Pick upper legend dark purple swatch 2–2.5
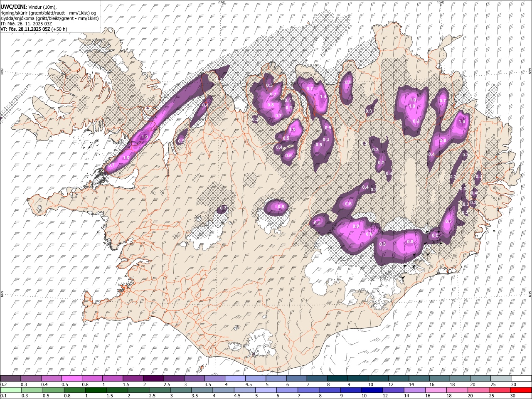 pyautogui.click(x=153, y=379)
